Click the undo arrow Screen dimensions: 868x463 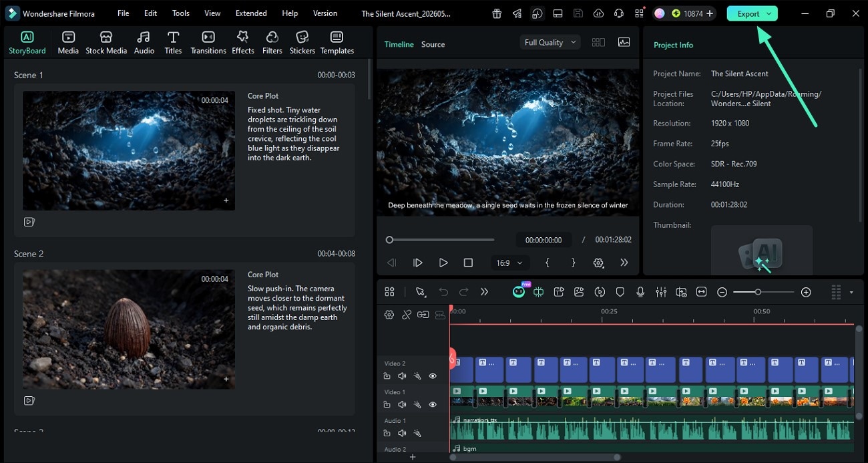(443, 292)
